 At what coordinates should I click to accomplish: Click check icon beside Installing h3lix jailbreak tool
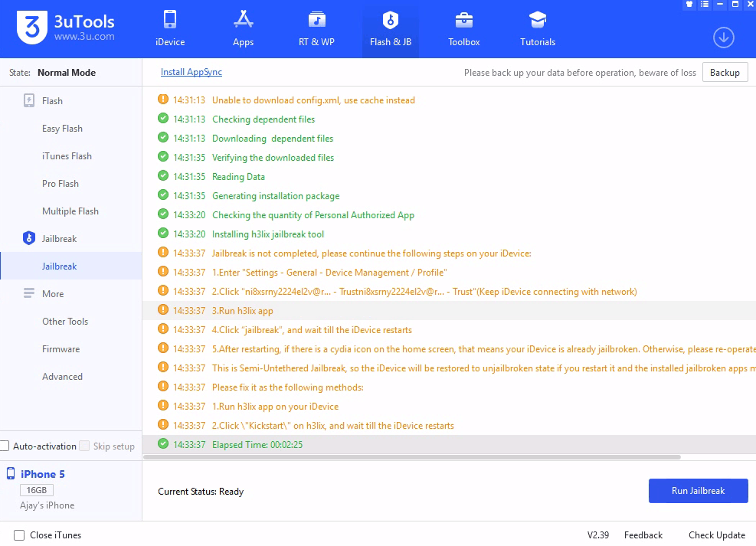click(x=163, y=234)
